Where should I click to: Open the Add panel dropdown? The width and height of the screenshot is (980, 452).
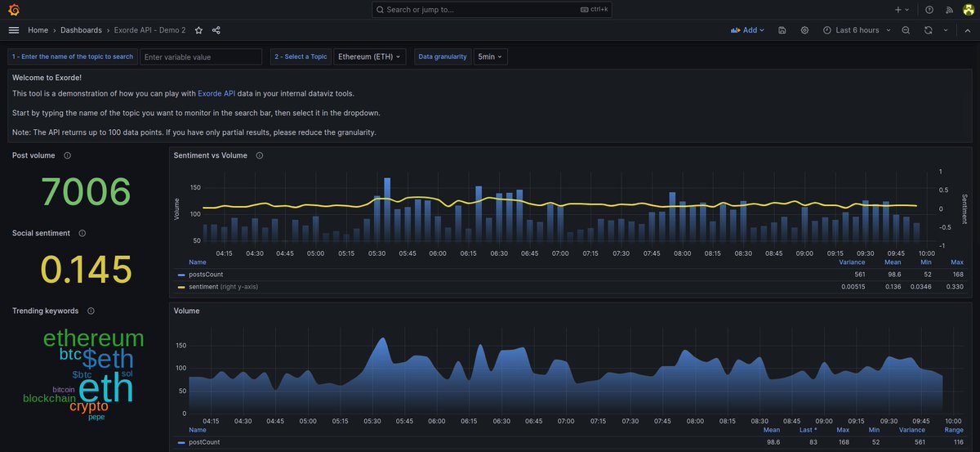(x=747, y=30)
